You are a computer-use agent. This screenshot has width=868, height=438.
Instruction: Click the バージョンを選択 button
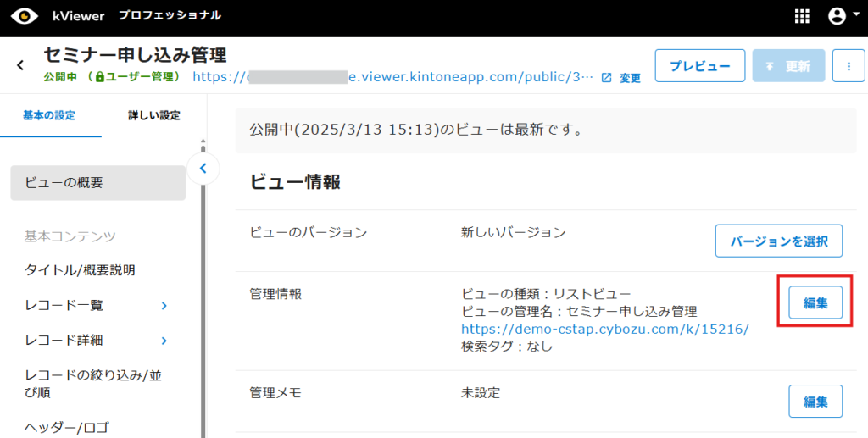[x=779, y=241]
